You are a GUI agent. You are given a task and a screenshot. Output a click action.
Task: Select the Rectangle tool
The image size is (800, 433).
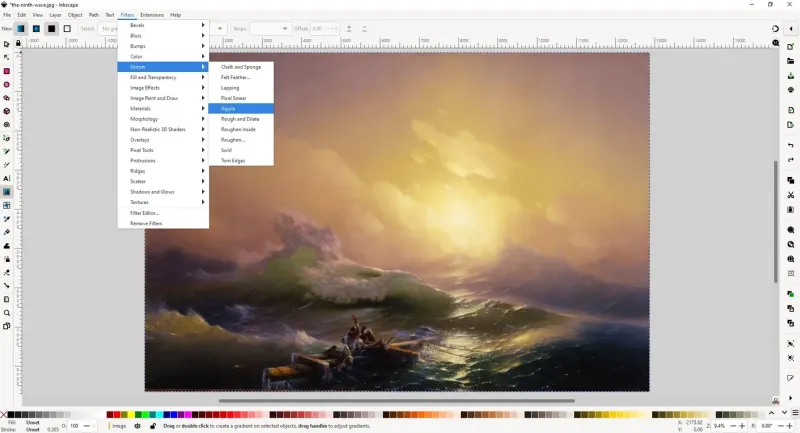(7, 71)
